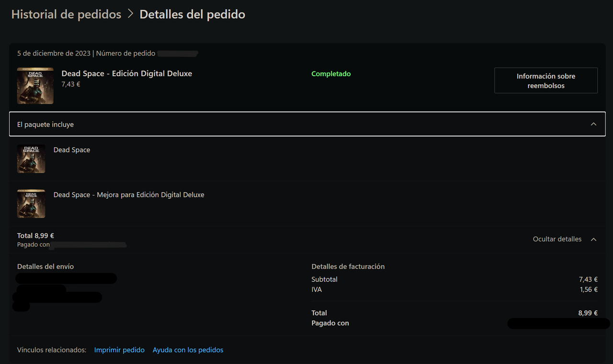Click the Dead Space base game thumbnail
The image size is (613, 364).
point(31,159)
